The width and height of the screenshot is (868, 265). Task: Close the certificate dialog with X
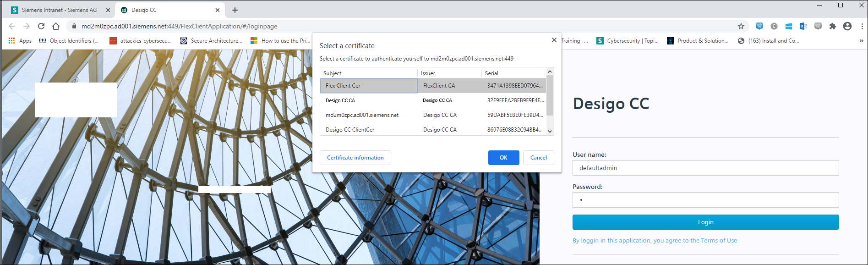[554, 40]
